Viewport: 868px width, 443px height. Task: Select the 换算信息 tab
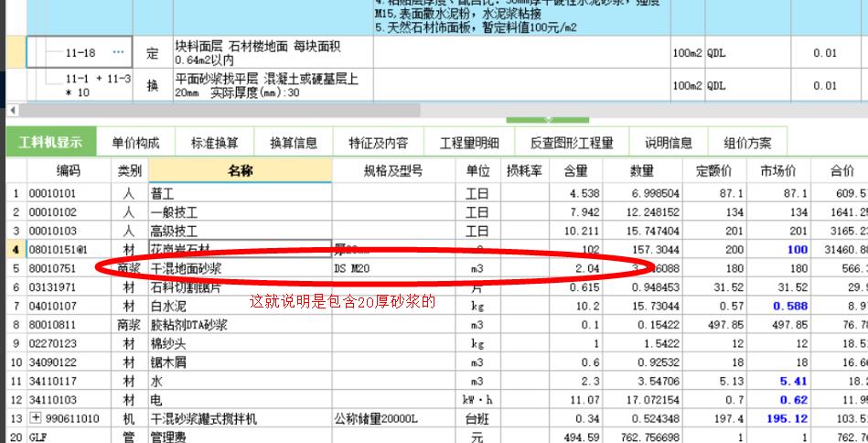coord(294,143)
